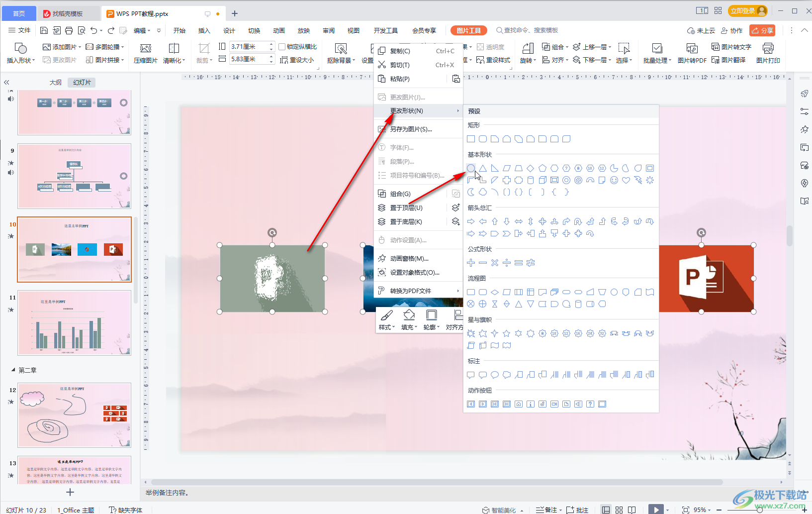Screen dimensions: 812x514
Task: Click the Collaborate button
Action: 732,30
